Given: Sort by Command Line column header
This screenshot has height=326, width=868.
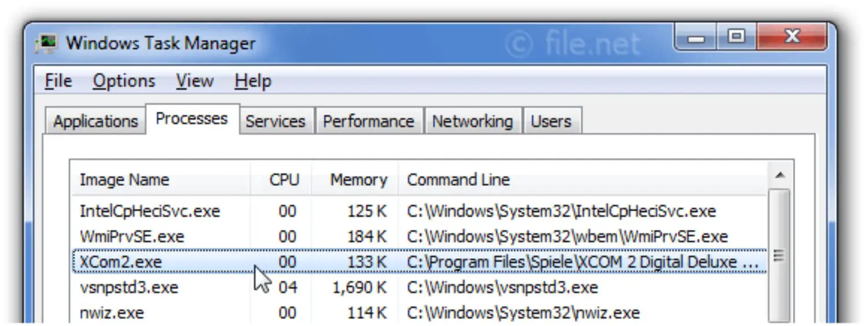Looking at the screenshot, I should coord(583,180).
